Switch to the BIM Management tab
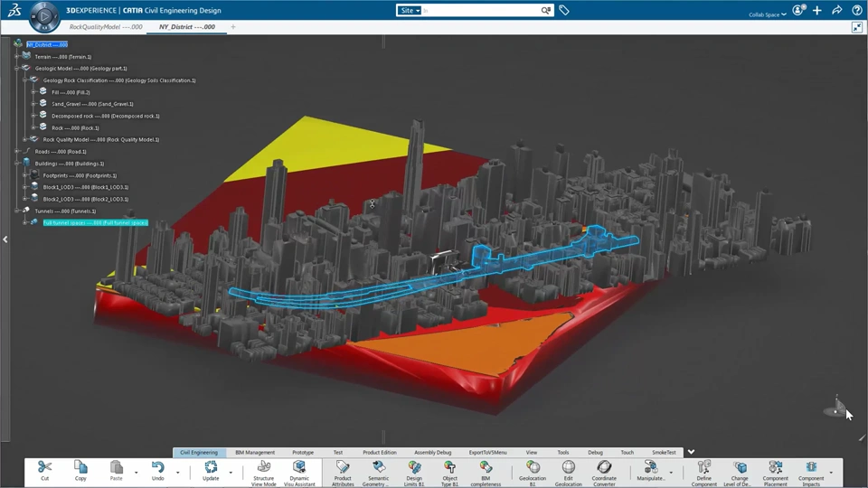Image resolution: width=868 pixels, height=488 pixels. coord(255,452)
